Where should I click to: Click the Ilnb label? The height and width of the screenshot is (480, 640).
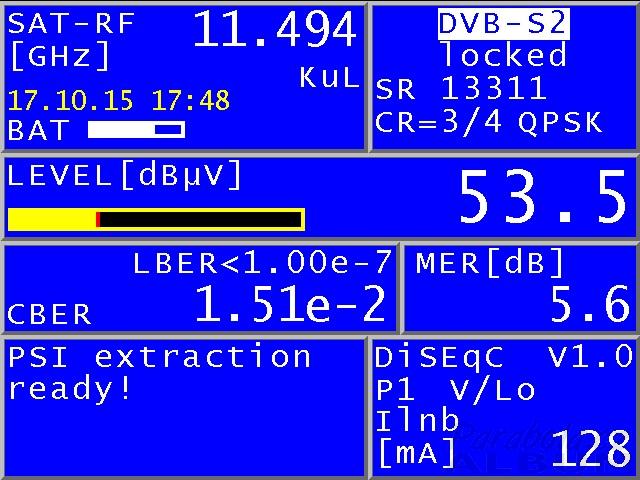(x=417, y=421)
